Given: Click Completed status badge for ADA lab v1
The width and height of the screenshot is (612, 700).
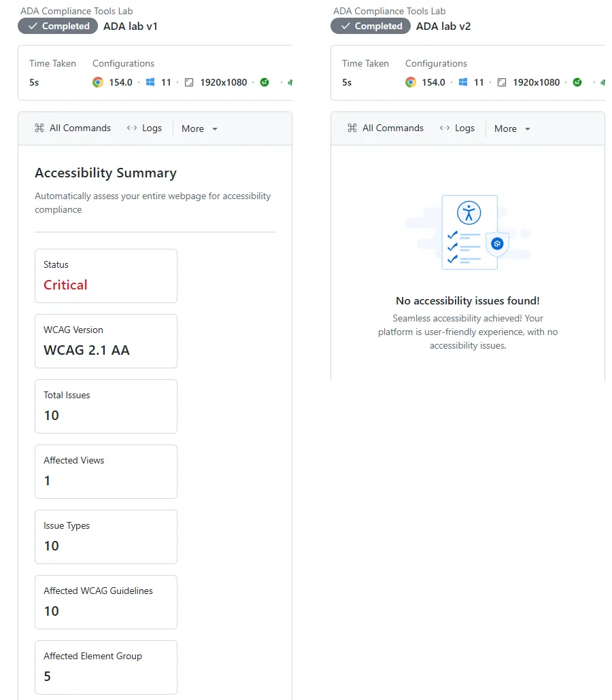Looking at the screenshot, I should pos(58,27).
